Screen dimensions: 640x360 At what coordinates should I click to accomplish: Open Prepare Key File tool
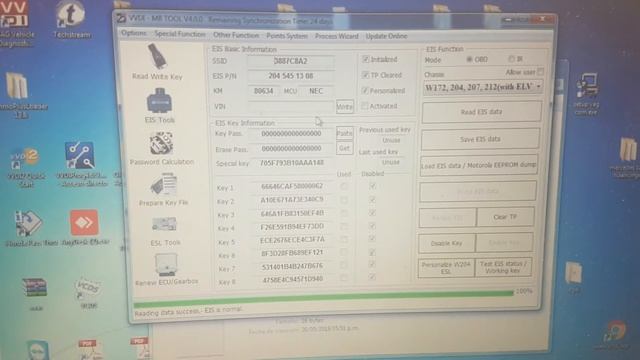pos(163,189)
